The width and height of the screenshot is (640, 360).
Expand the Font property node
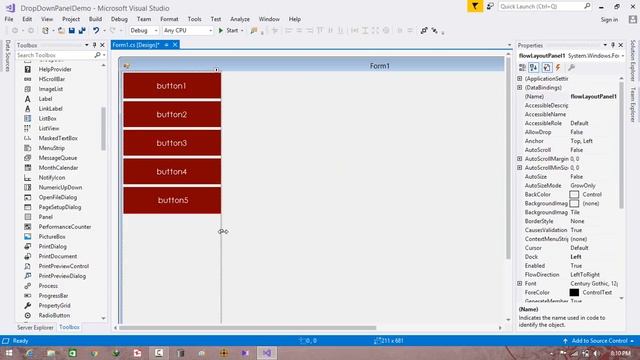520,283
